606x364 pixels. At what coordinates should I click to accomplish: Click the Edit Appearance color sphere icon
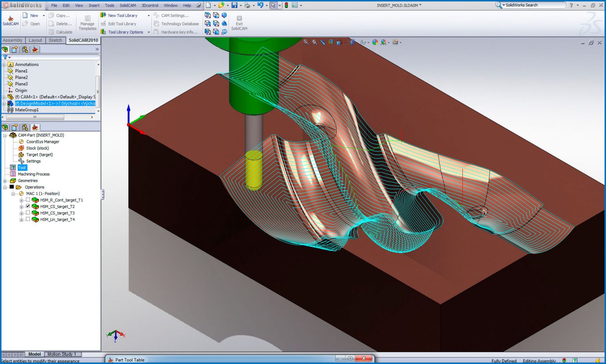pyautogui.click(x=375, y=42)
